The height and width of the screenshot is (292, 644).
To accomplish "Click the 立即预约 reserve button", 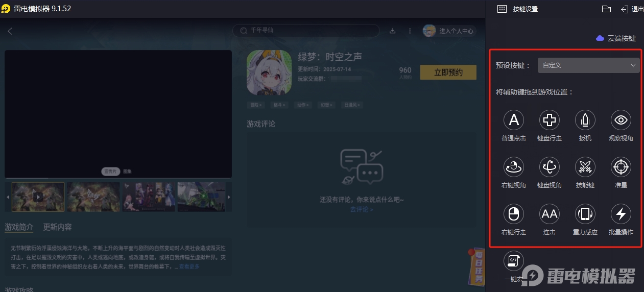I will 448,72.
